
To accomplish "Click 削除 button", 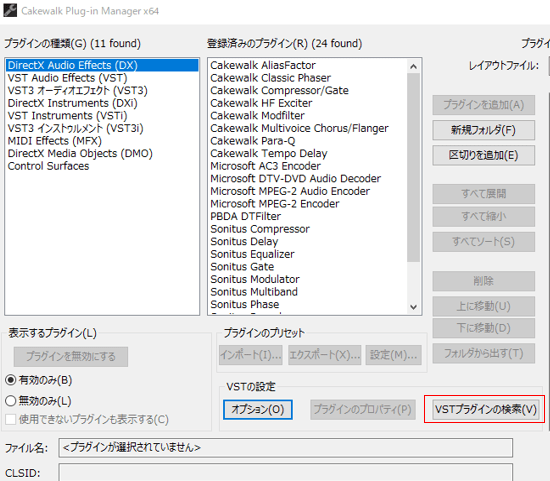I will (484, 281).
